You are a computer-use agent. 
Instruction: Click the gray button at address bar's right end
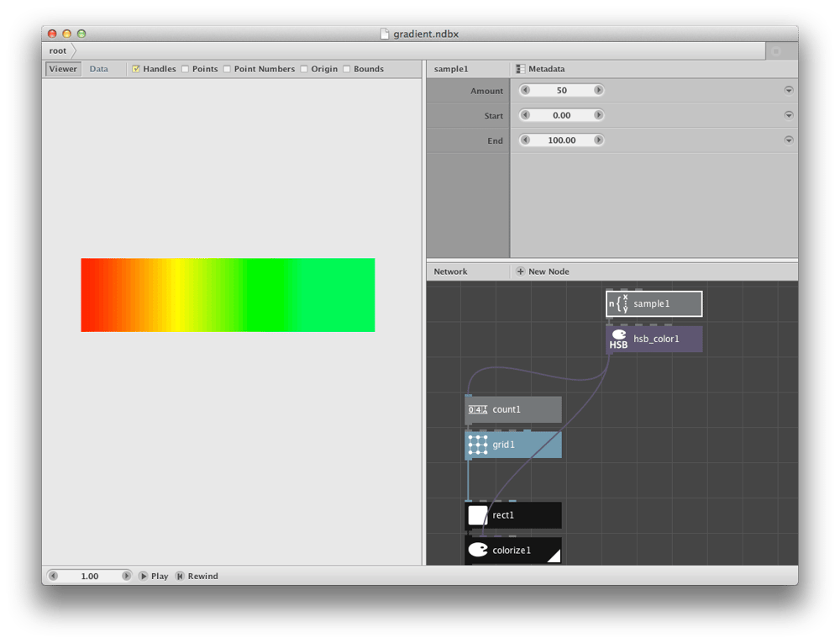pyautogui.click(x=776, y=51)
